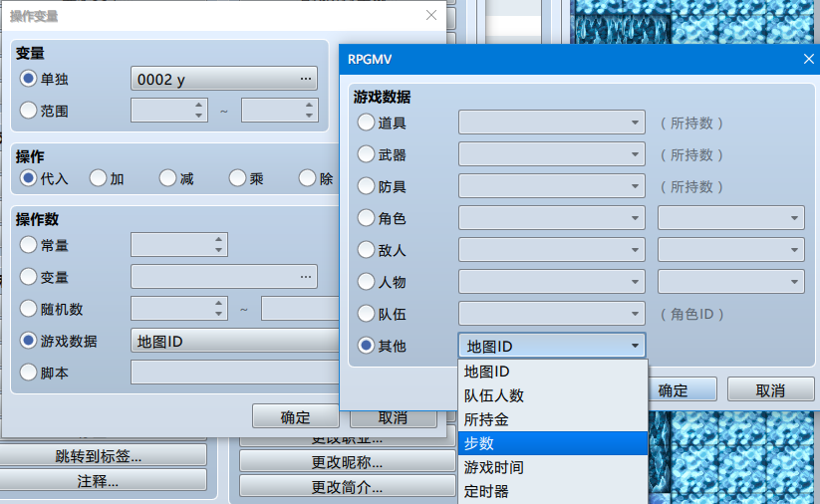This screenshot has height=504, width=820.
Task: Open the 敌人 enemy dropdown
Action: pyautogui.click(x=552, y=250)
